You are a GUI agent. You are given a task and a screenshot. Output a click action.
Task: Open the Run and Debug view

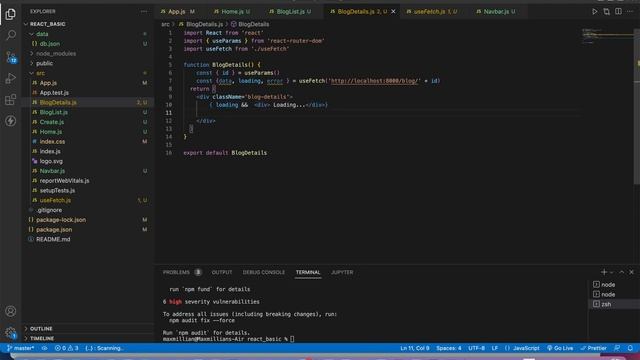(x=11, y=78)
